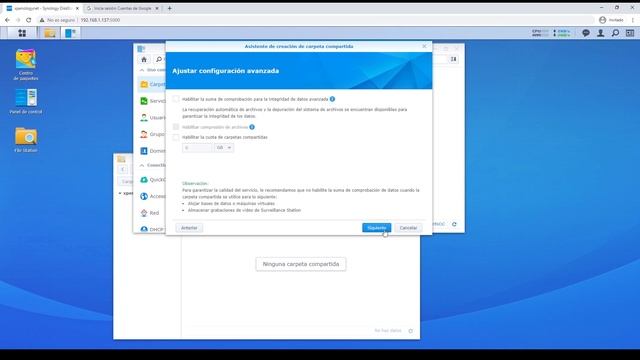Close the shared folder wizard dialog
640x360 pixels.
[424, 46]
